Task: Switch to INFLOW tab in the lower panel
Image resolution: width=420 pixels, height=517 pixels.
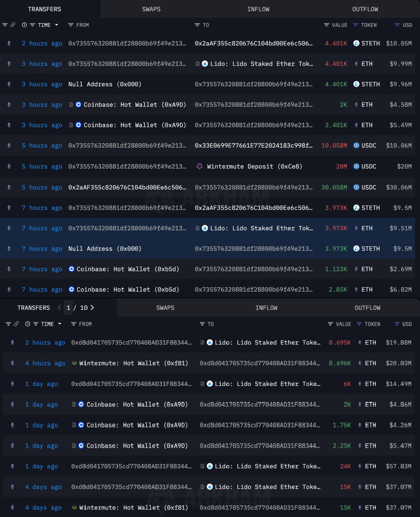Action: click(266, 308)
